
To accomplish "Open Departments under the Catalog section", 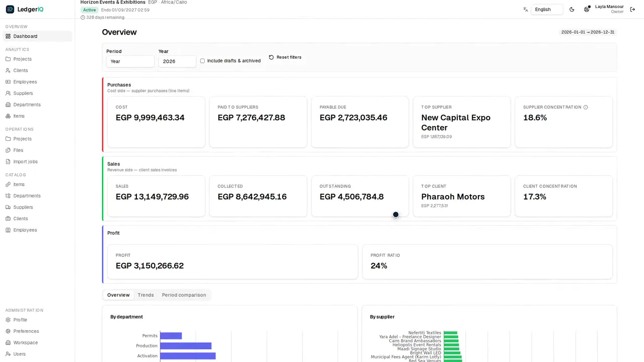I will point(37,196).
